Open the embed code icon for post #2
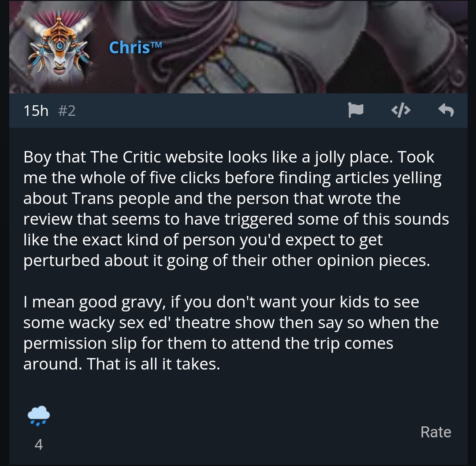476x466 pixels. (x=401, y=110)
